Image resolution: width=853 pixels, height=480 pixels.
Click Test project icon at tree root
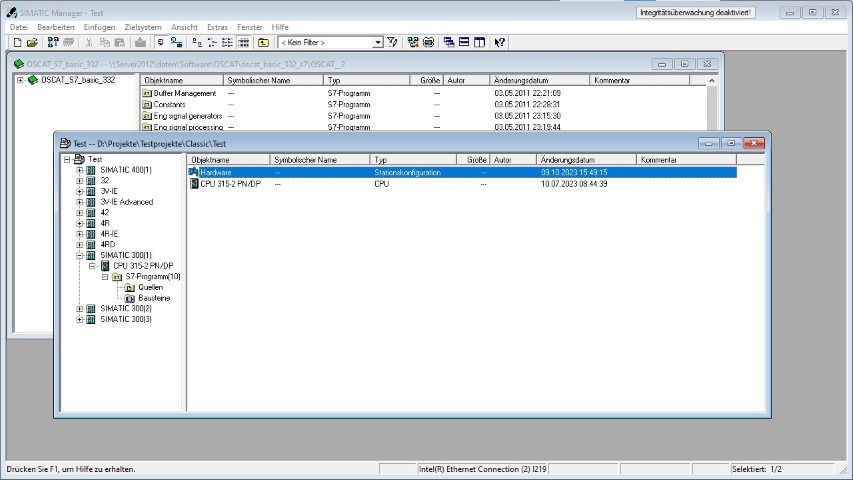coord(79,159)
